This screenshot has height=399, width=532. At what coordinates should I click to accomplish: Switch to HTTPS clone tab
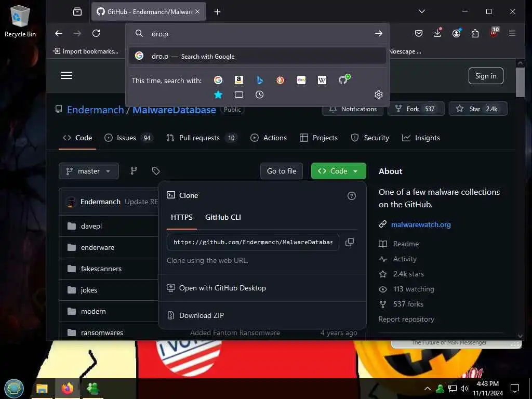click(x=181, y=218)
